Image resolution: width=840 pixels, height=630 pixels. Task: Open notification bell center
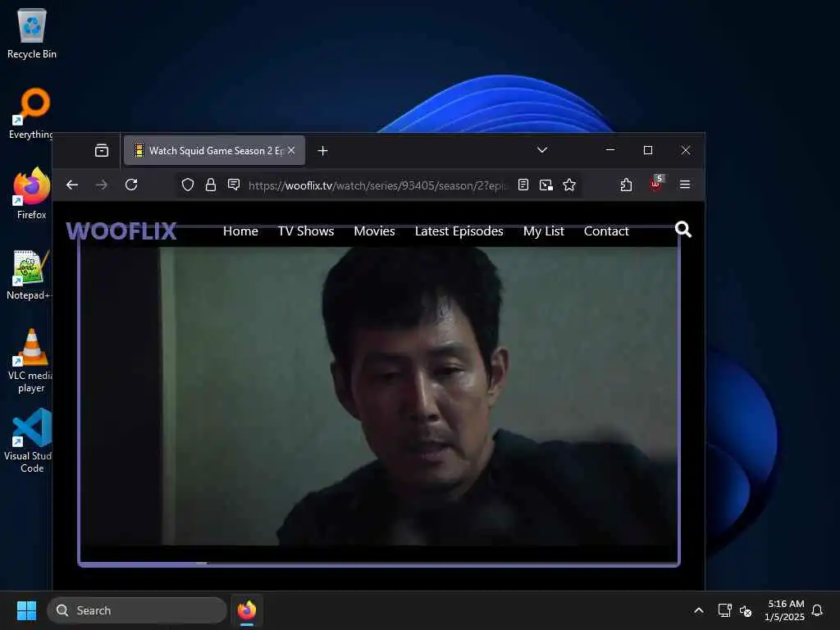817,610
